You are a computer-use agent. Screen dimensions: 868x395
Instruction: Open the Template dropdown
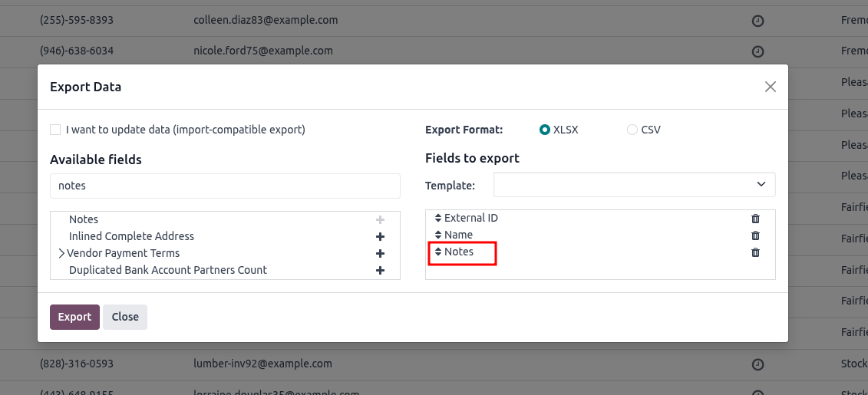point(634,185)
